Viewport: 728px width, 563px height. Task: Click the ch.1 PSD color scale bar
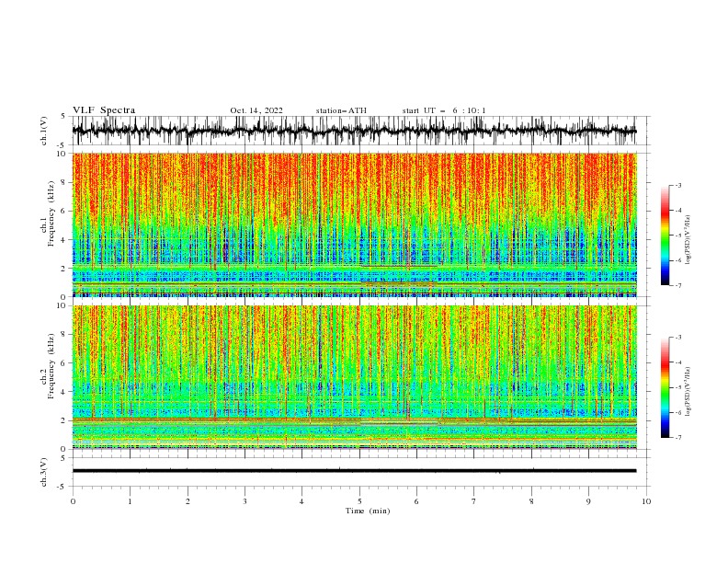(665, 236)
